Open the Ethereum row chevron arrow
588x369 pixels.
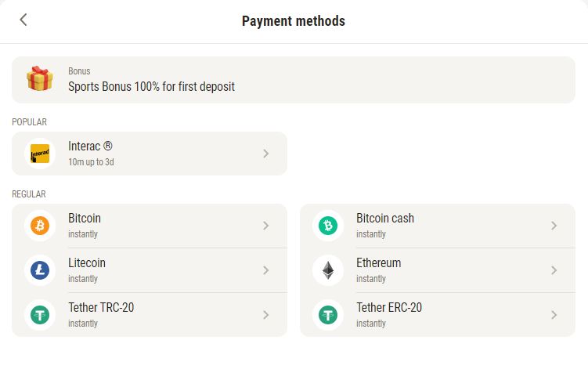(x=554, y=270)
